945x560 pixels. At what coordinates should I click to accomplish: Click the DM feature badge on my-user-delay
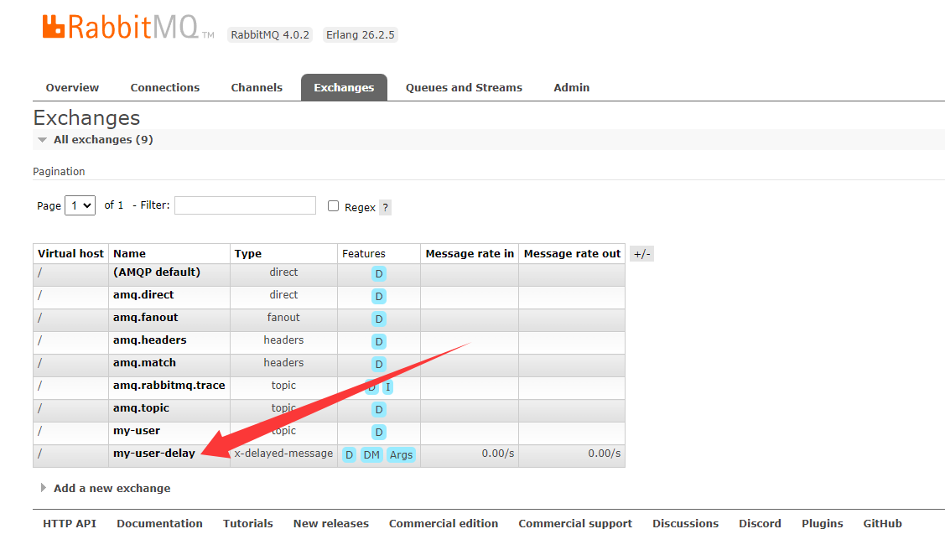click(x=371, y=454)
